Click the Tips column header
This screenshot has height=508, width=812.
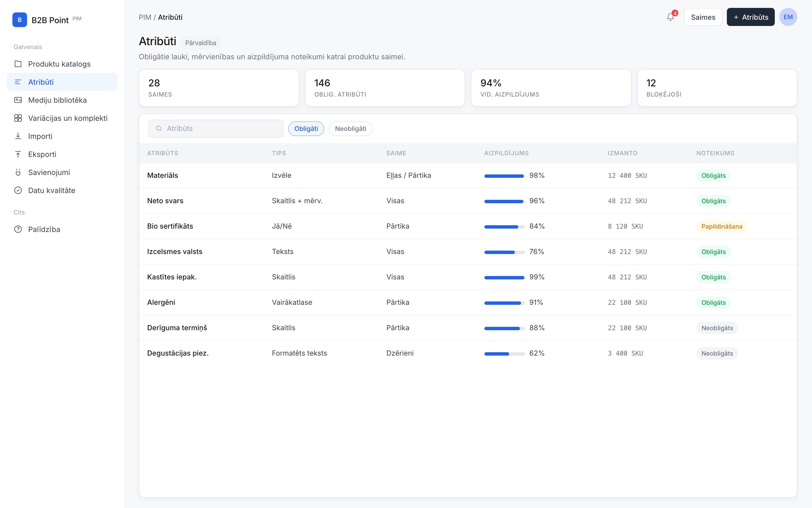click(x=279, y=153)
